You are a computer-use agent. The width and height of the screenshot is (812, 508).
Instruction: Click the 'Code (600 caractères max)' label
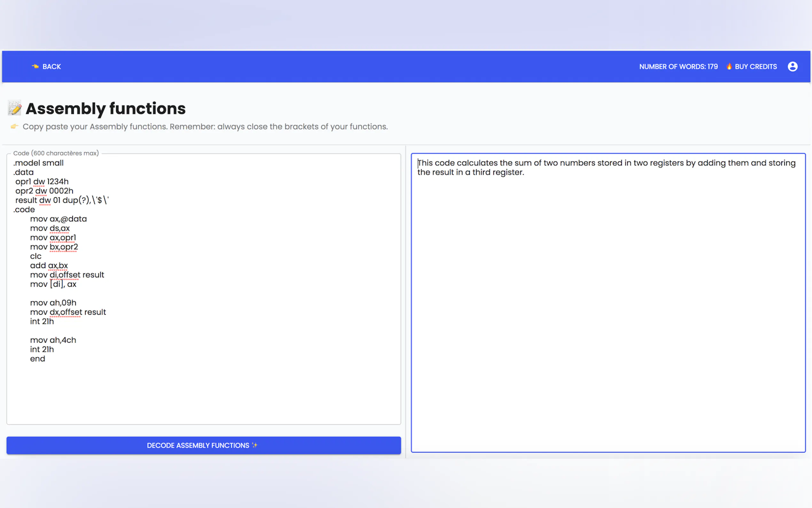pyautogui.click(x=56, y=153)
